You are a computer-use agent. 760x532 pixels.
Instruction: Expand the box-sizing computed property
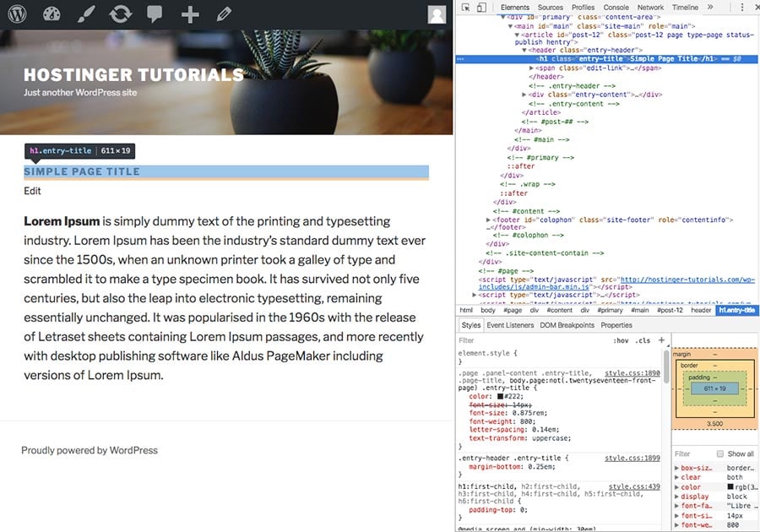point(676,468)
